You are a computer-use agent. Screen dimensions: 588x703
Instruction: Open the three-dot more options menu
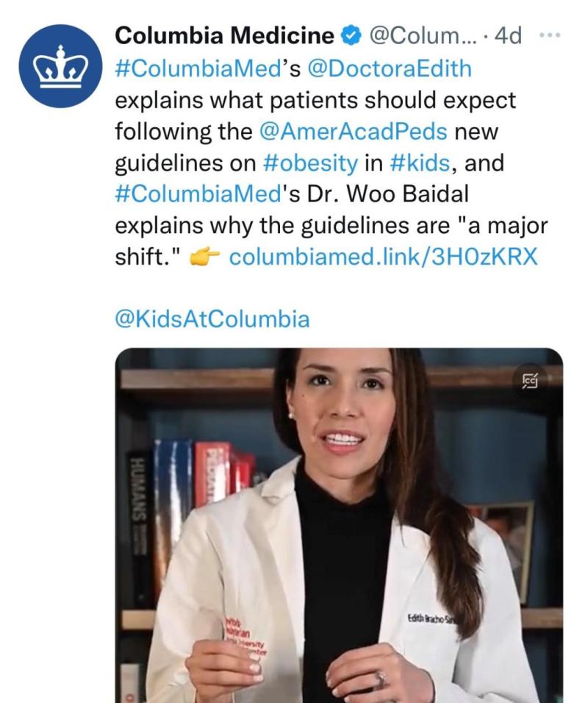(x=550, y=35)
